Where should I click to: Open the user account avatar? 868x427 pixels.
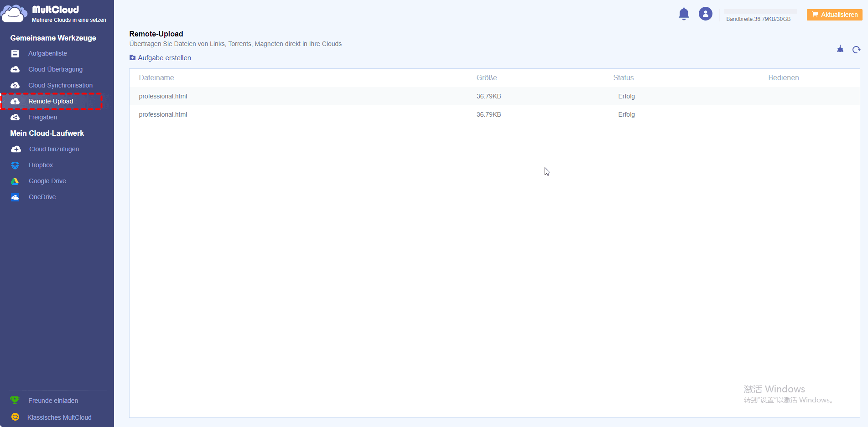pos(706,14)
